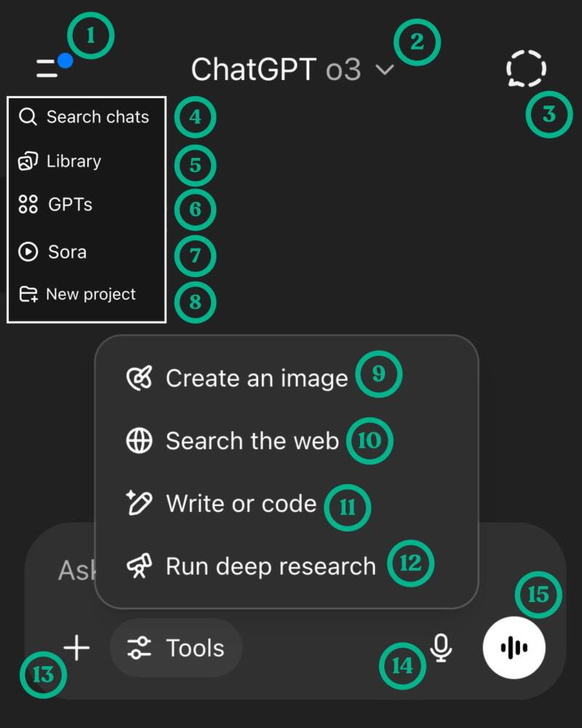Click the Run deep research telescope icon
Image resolution: width=582 pixels, height=728 pixels.
pyautogui.click(x=139, y=566)
